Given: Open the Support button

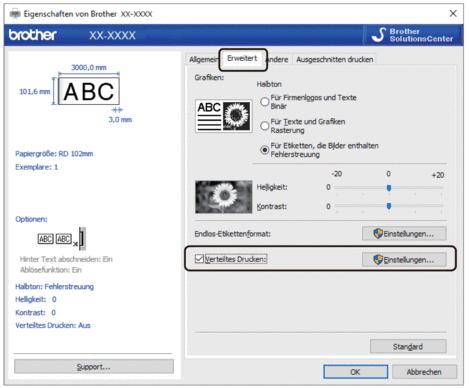Looking at the screenshot, I should (x=94, y=367).
